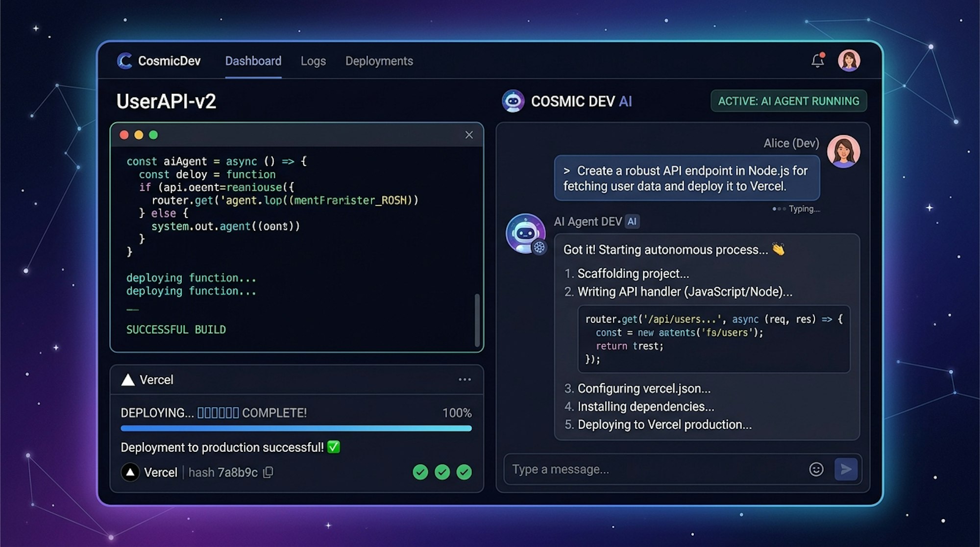The width and height of the screenshot is (980, 547).
Task: Send the message with the send arrow
Action: click(x=846, y=469)
